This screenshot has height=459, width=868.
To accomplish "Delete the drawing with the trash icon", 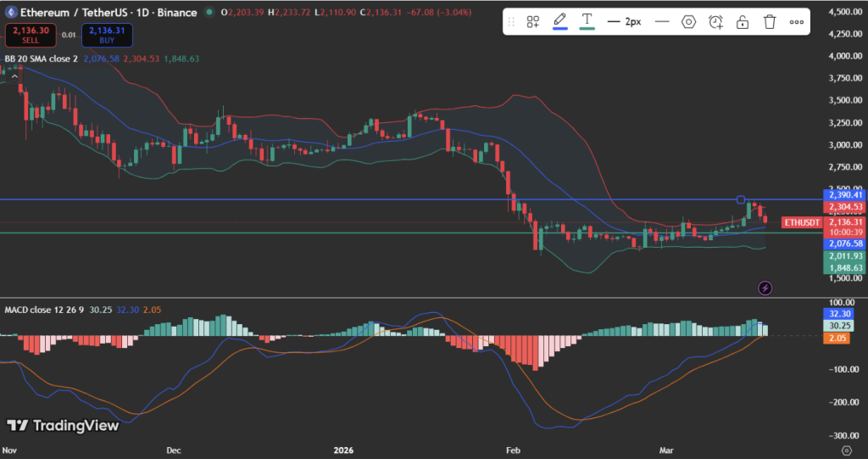I will coord(770,22).
